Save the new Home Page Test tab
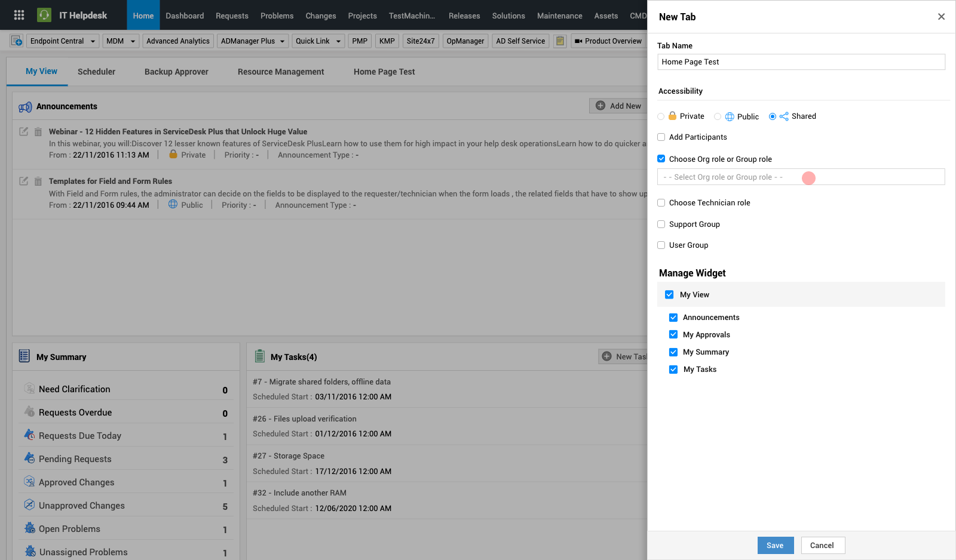 pos(775,545)
